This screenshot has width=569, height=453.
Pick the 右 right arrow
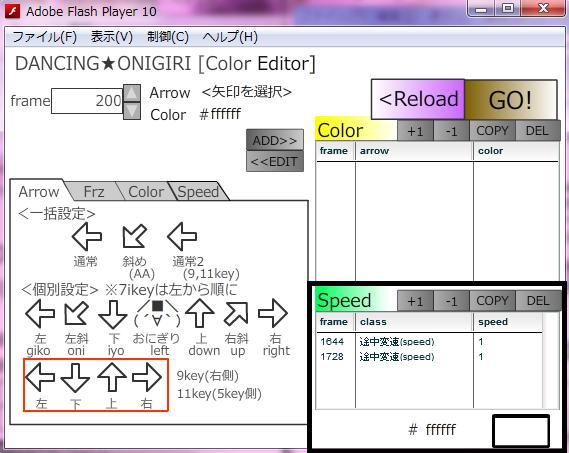[273, 313]
